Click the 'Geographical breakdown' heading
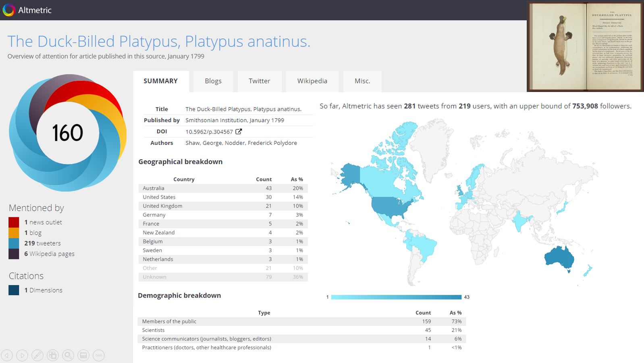 pos(181,162)
